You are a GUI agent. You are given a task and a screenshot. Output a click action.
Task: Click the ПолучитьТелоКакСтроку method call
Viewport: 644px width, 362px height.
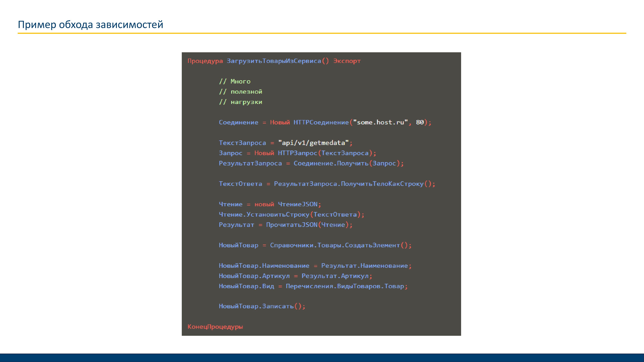[x=382, y=184]
